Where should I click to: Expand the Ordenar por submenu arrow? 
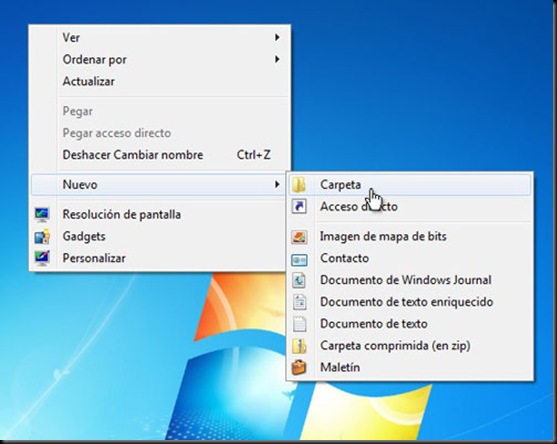277,59
